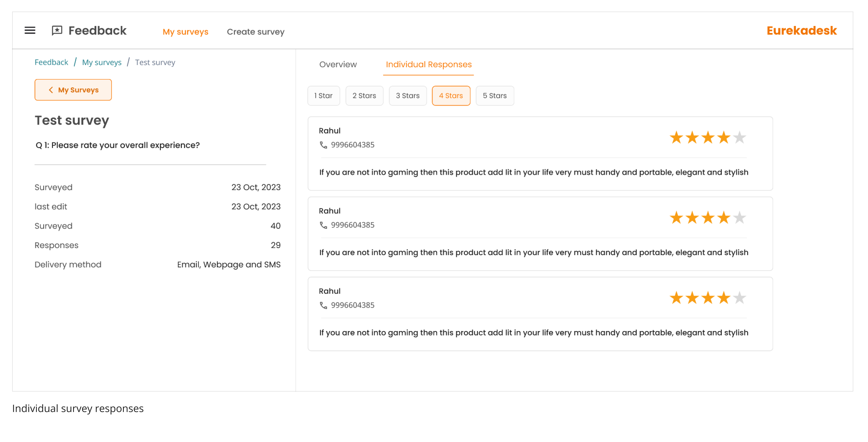Switch to the Overview tab
The width and height of the screenshot is (868, 442).
point(338,64)
